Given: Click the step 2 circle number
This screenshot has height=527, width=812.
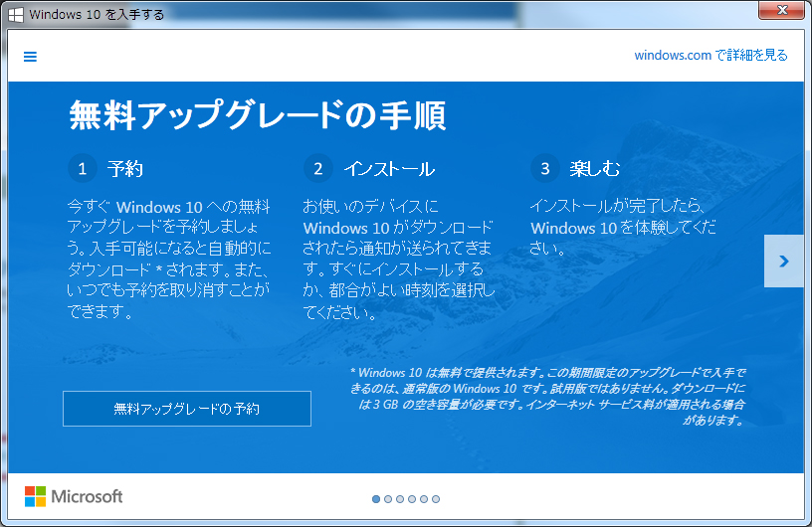Looking at the screenshot, I should click(x=318, y=168).
